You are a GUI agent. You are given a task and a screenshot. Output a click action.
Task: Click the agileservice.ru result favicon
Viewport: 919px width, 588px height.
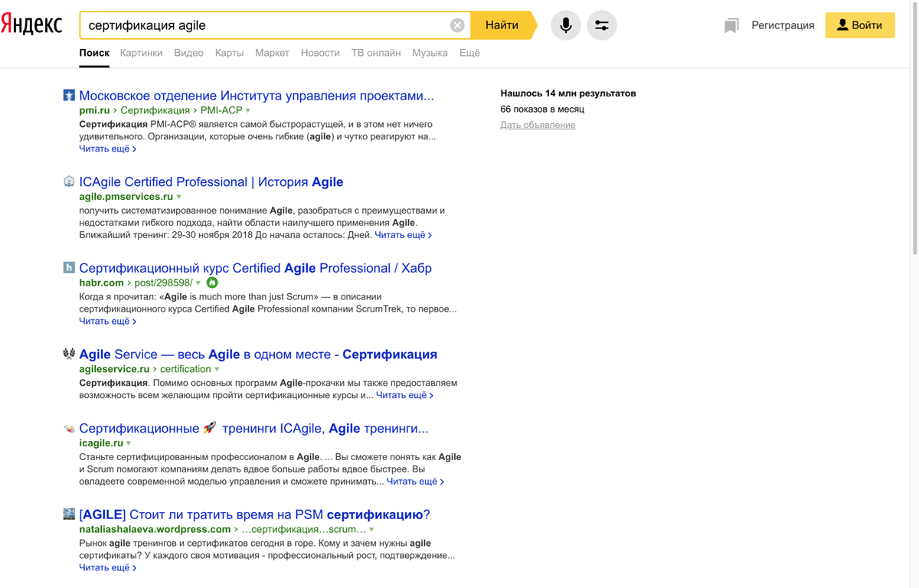click(x=69, y=354)
